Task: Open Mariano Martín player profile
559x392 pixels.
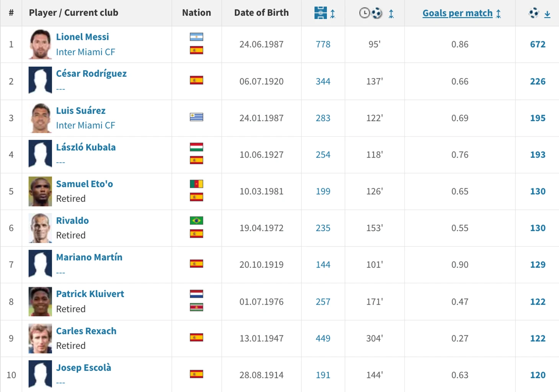Action: pos(89,257)
